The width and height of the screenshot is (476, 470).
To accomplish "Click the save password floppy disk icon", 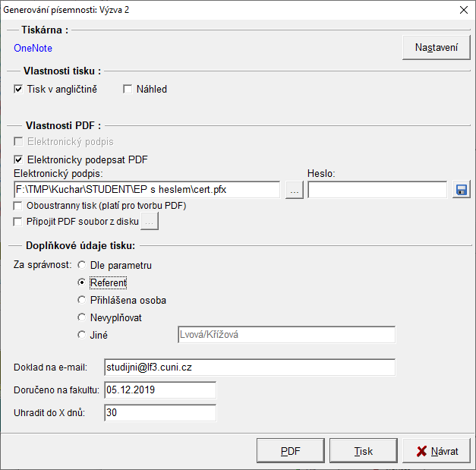I will point(462,190).
